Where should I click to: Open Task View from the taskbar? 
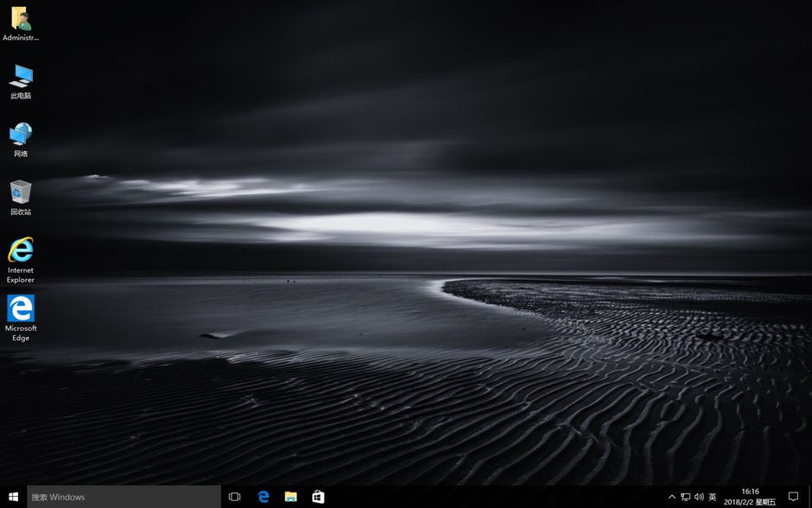235,497
